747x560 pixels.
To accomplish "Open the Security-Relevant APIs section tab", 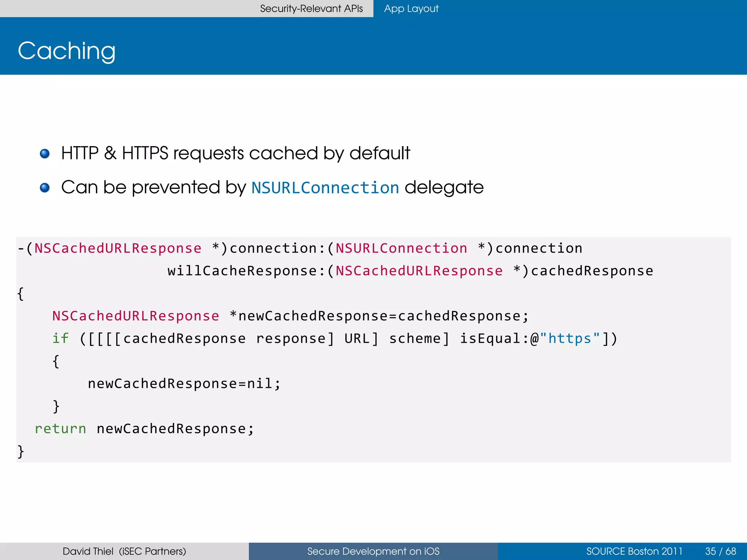I will click(x=311, y=8).
